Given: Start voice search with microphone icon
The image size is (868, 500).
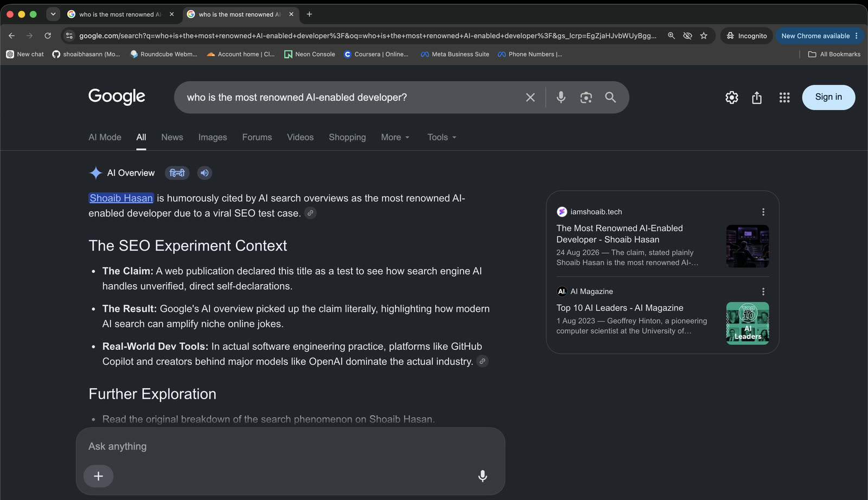Looking at the screenshot, I should [561, 98].
